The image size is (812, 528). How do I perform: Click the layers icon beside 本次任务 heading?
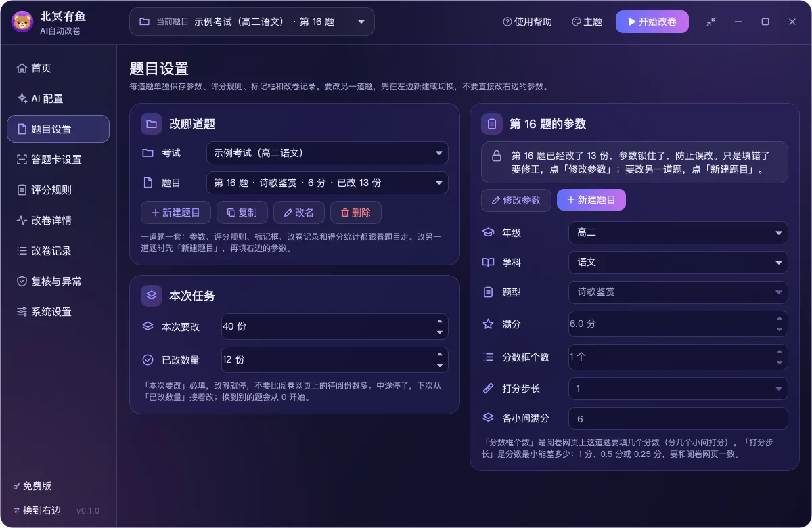(x=152, y=296)
